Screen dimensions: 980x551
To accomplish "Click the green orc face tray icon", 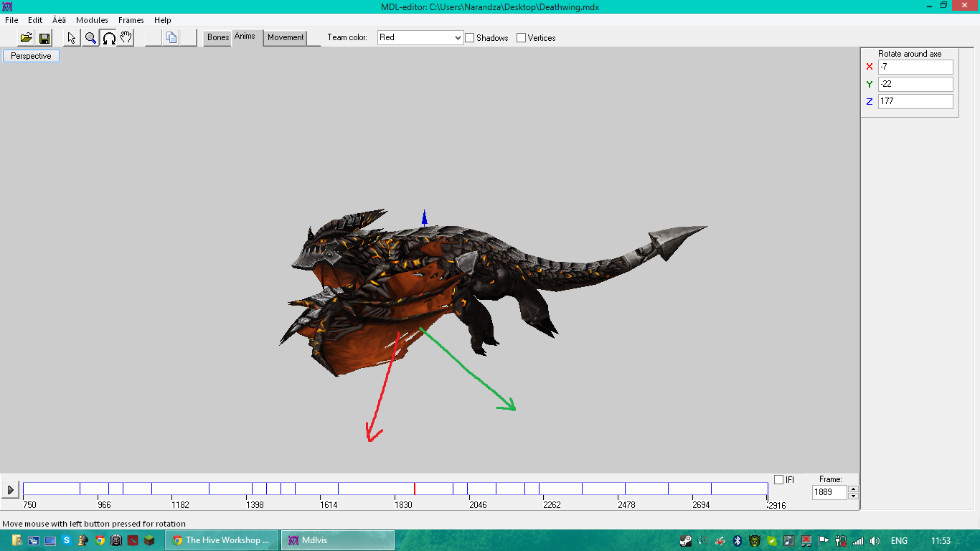I will [x=755, y=541].
